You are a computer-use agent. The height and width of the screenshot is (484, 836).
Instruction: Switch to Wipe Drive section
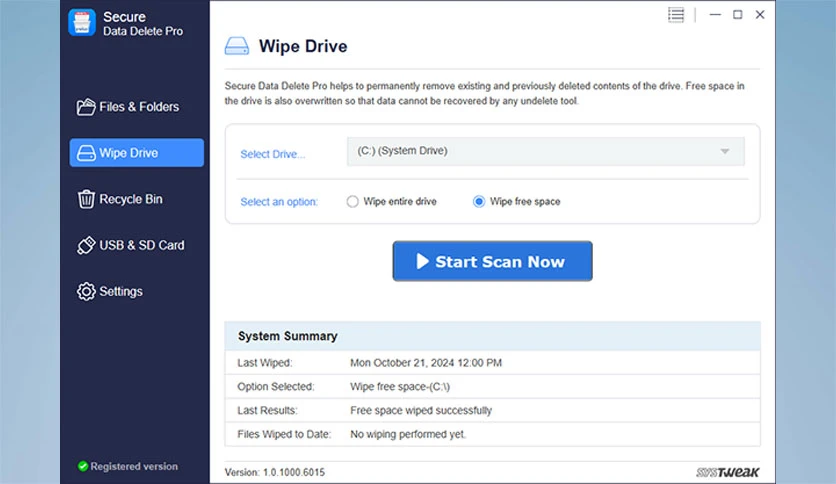(x=136, y=153)
